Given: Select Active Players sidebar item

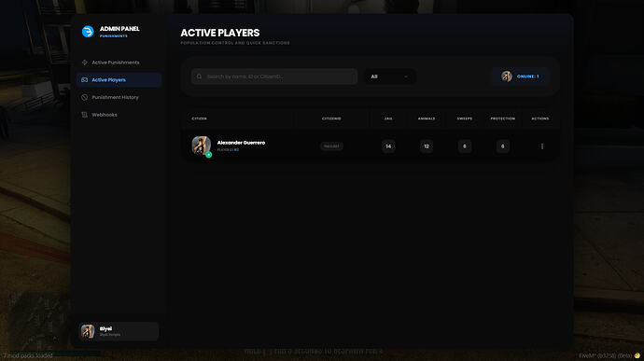Looking at the screenshot, I should (119, 79).
